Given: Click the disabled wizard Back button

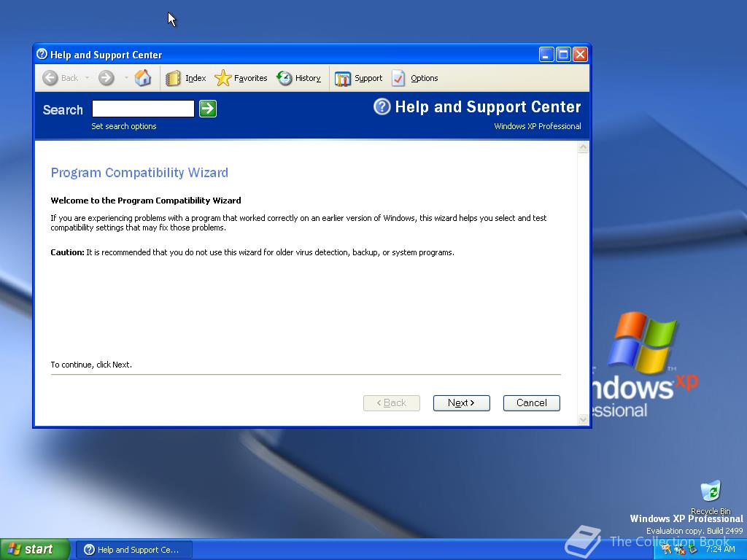Looking at the screenshot, I should tap(392, 402).
